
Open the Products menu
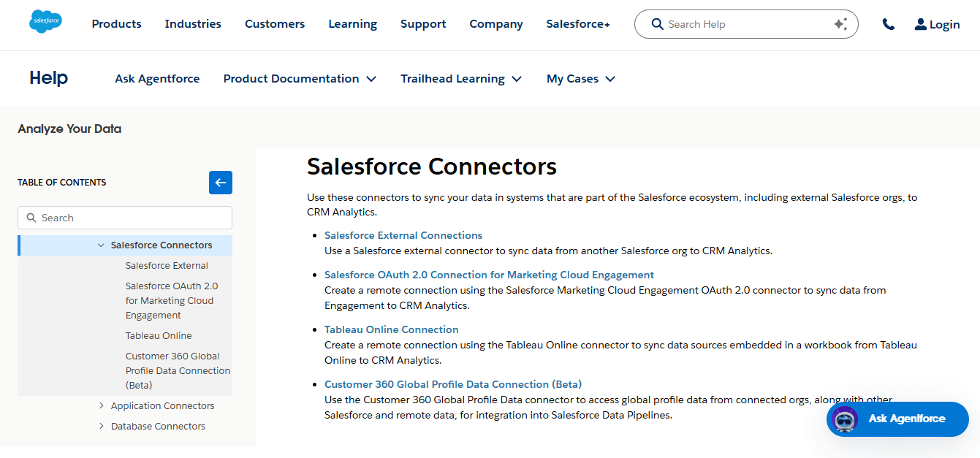coord(117,24)
